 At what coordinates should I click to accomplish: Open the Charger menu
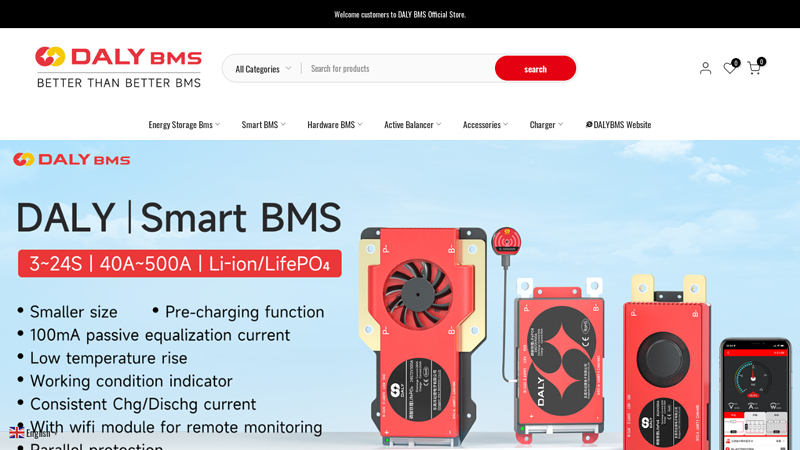click(546, 125)
